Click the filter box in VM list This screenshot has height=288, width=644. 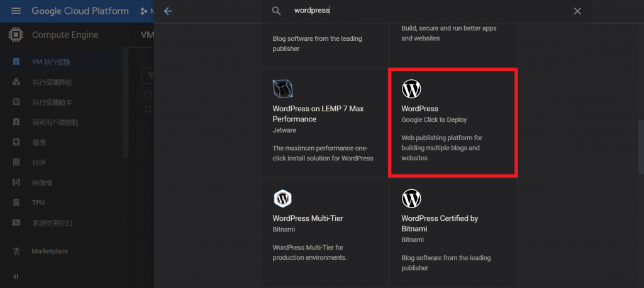click(148, 75)
